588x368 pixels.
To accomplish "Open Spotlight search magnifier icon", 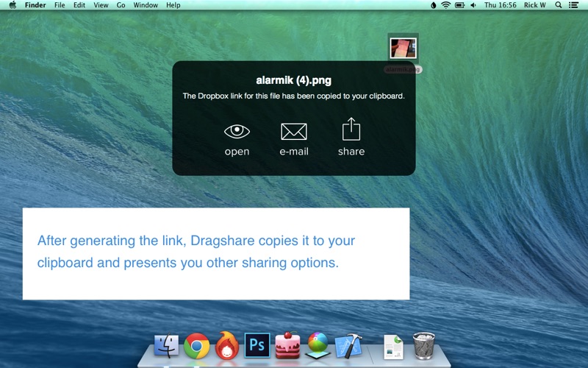I will 558,5.
